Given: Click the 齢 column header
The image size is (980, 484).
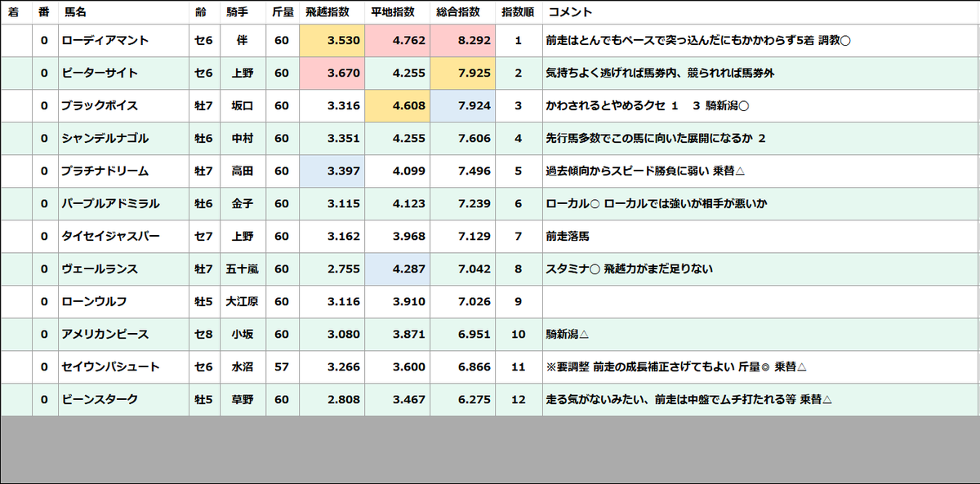Looking at the screenshot, I should coord(204,13).
